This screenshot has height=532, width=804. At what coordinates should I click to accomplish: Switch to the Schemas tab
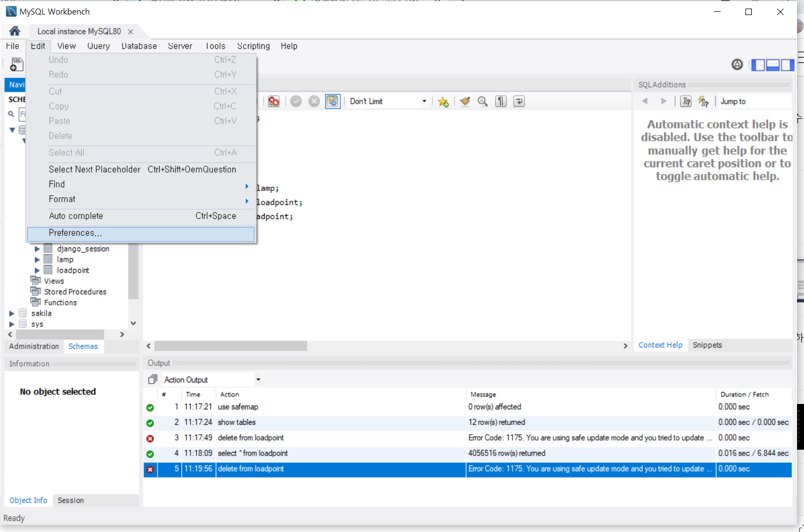83,347
